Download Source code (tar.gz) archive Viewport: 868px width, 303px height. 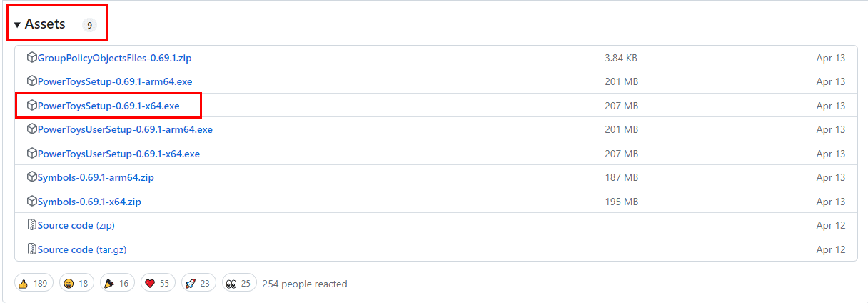[82, 249]
